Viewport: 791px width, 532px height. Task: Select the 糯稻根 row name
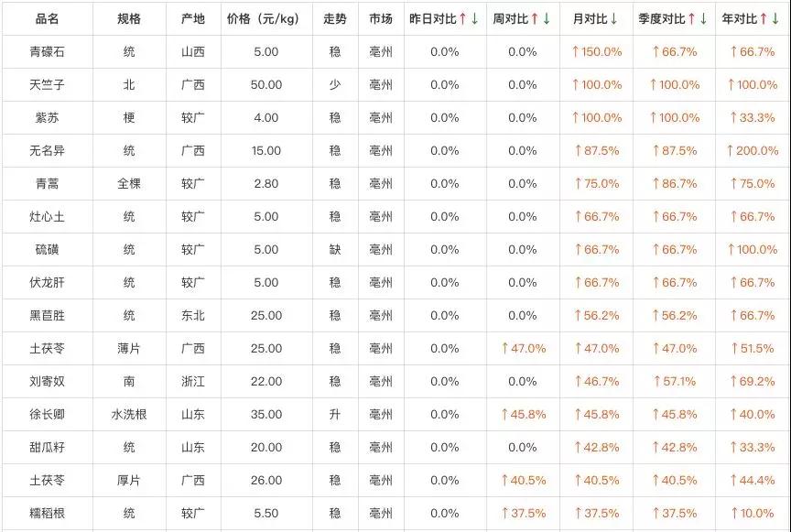point(48,514)
